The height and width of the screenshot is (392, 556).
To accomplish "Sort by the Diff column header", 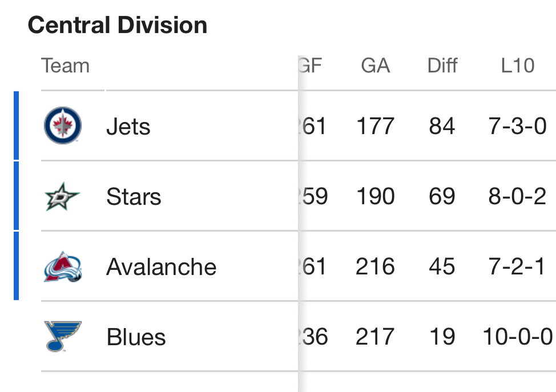I will [442, 66].
